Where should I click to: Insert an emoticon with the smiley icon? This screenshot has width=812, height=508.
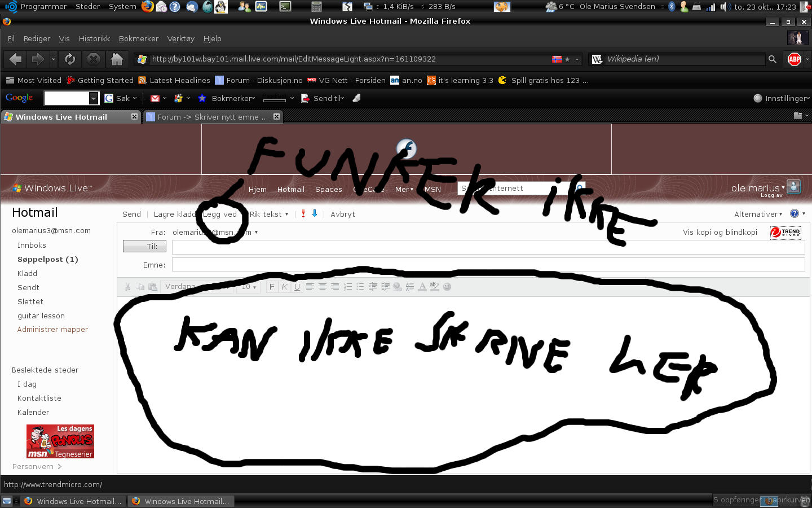[447, 287]
